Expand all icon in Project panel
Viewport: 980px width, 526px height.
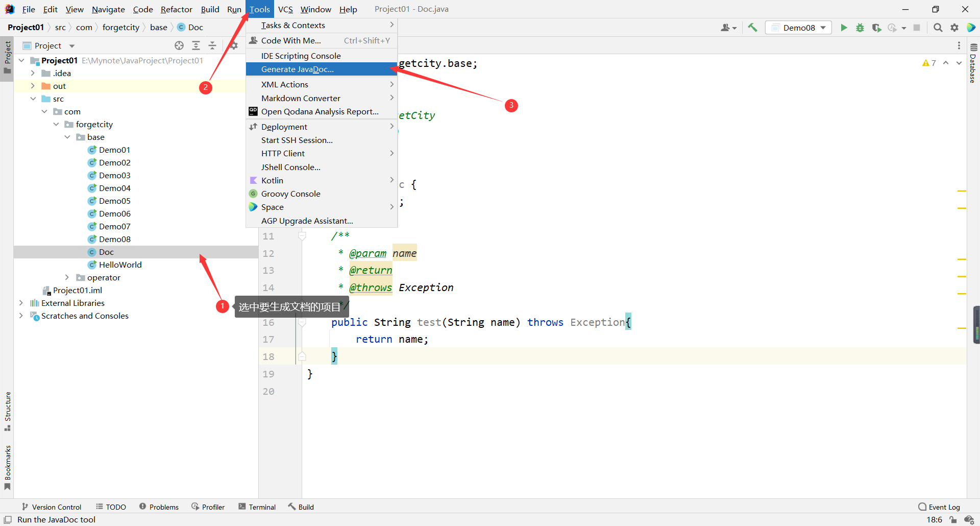(196, 45)
